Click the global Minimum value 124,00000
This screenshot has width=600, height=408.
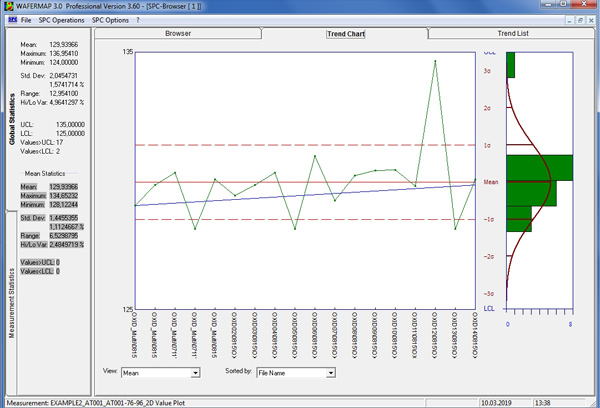pos(64,62)
